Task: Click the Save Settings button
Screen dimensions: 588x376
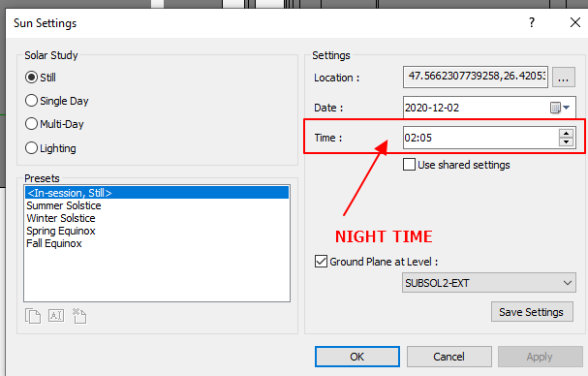Action: coord(532,312)
